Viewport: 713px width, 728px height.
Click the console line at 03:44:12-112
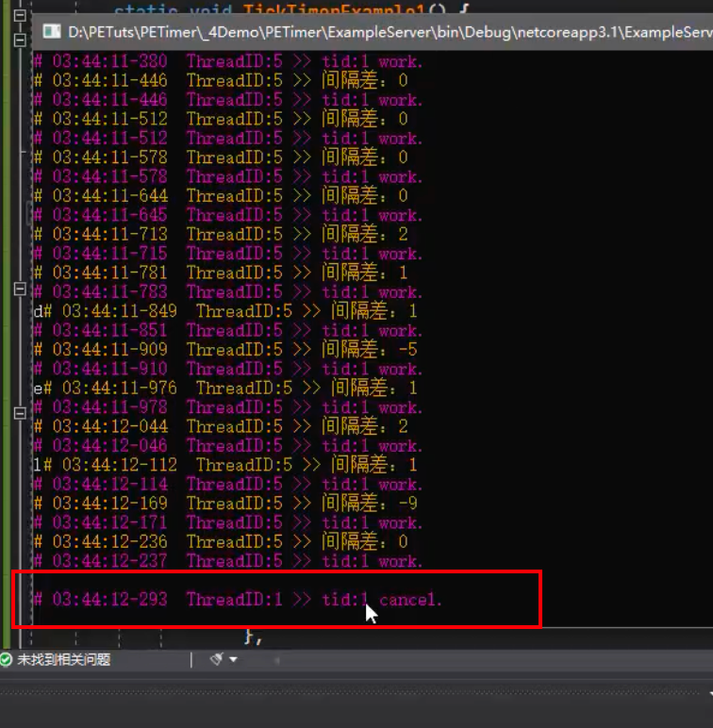pos(226,465)
